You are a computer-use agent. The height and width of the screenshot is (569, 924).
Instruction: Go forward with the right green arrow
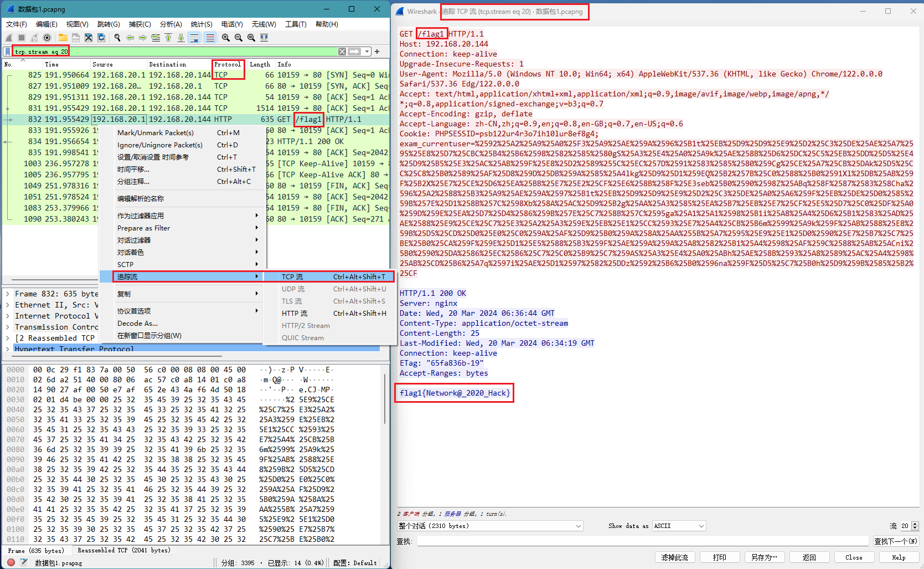pyautogui.click(x=143, y=38)
